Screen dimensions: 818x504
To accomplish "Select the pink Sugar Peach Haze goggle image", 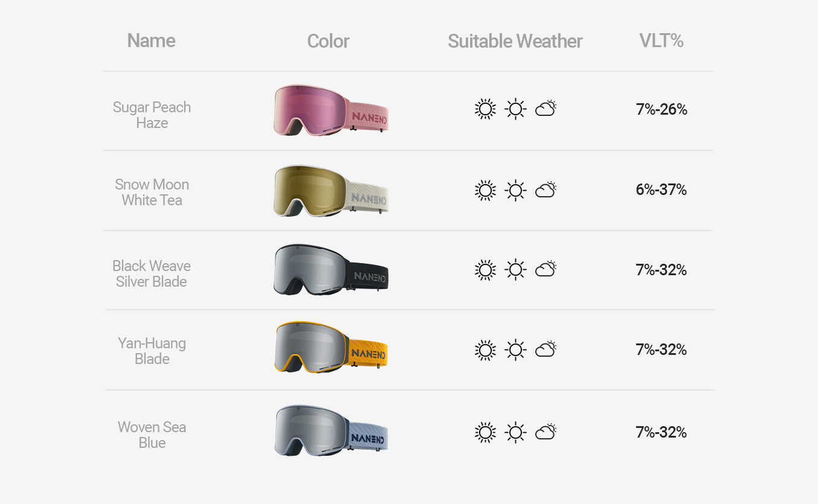I will pyautogui.click(x=330, y=110).
